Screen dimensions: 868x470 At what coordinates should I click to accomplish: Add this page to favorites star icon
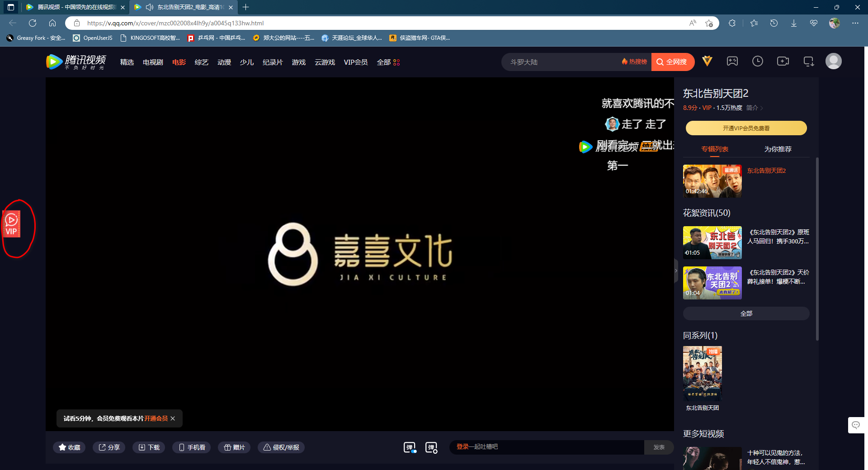[x=709, y=23]
